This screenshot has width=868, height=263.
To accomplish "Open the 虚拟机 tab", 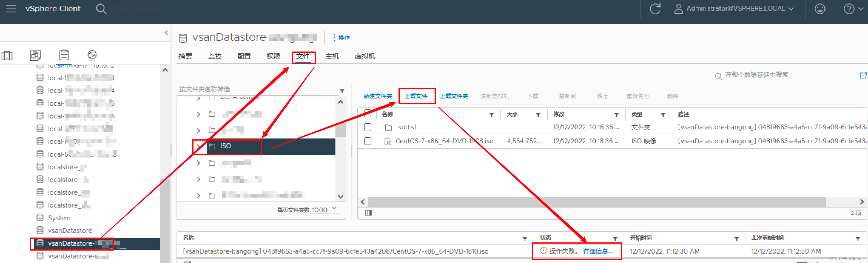I will [x=365, y=56].
